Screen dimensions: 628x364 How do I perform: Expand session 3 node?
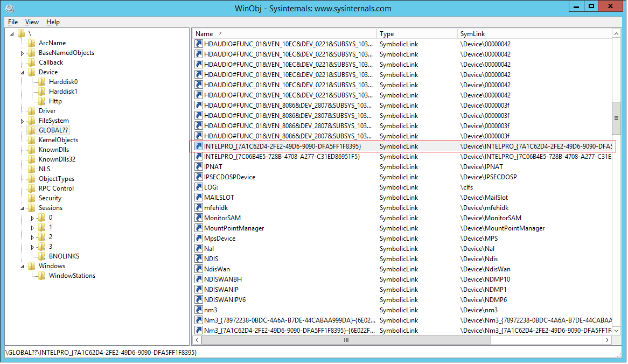[x=32, y=247]
